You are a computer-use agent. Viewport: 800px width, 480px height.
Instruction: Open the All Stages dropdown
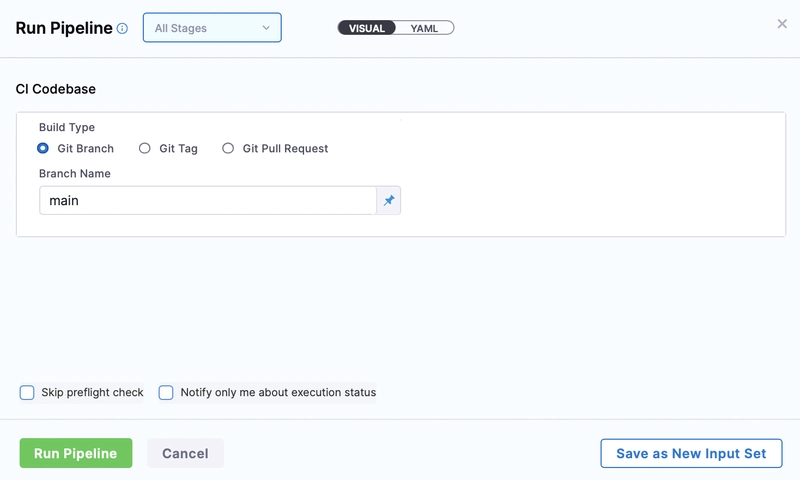click(x=212, y=28)
